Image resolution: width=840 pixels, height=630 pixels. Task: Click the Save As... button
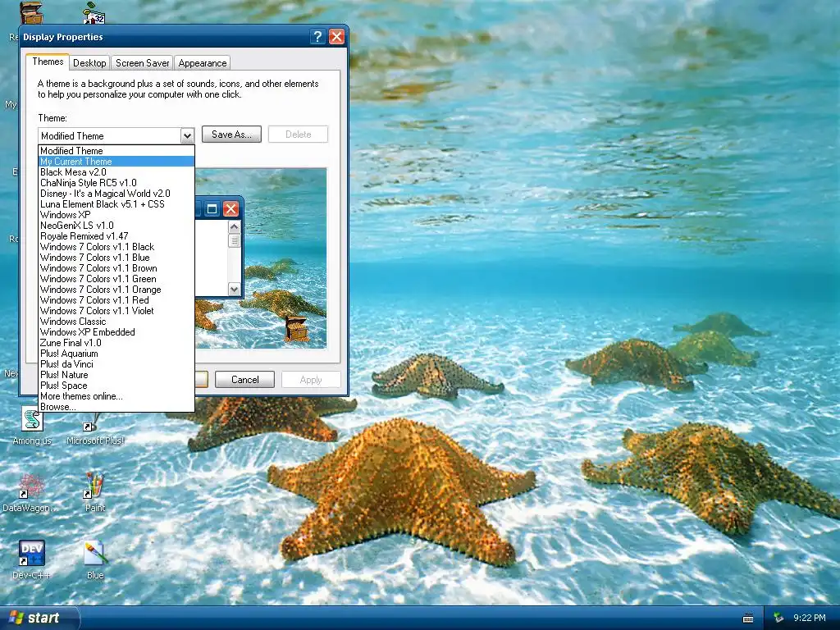pyautogui.click(x=231, y=135)
